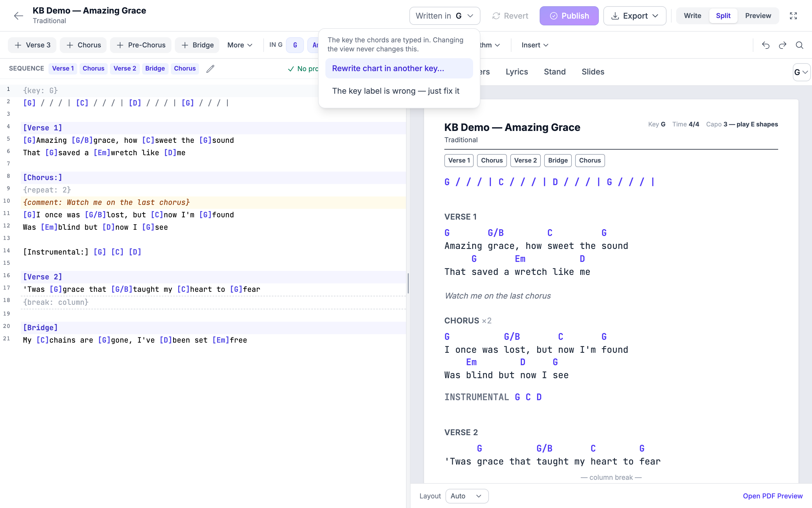Add a Bridge section from toolbar

click(197, 45)
